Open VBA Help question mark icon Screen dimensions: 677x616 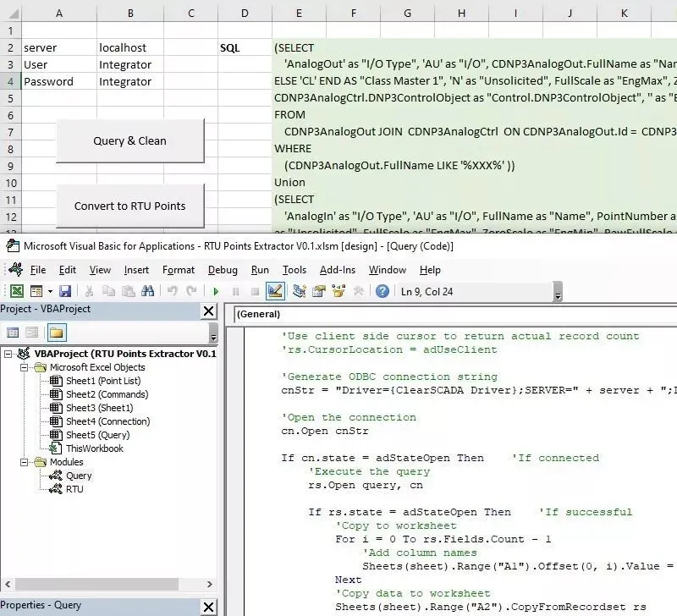pyautogui.click(x=383, y=291)
